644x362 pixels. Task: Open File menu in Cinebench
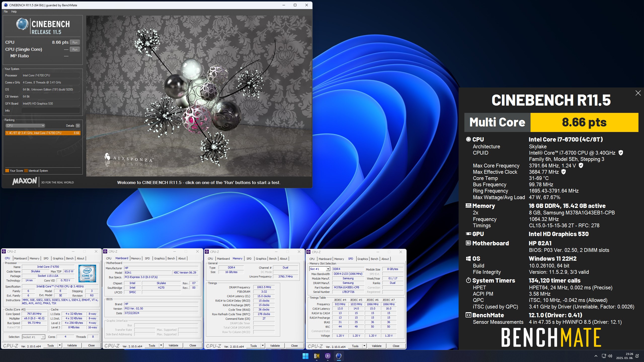coord(6,12)
